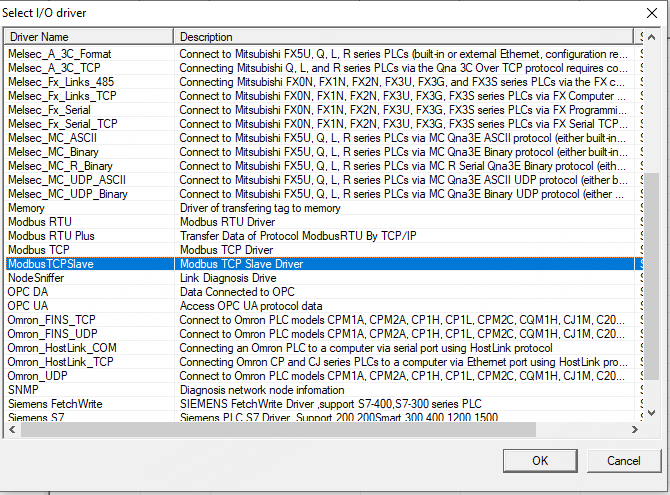Click vertical scrollbar down arrow
The height and width of the screenshot is (495, 670).
coord(651,413)
